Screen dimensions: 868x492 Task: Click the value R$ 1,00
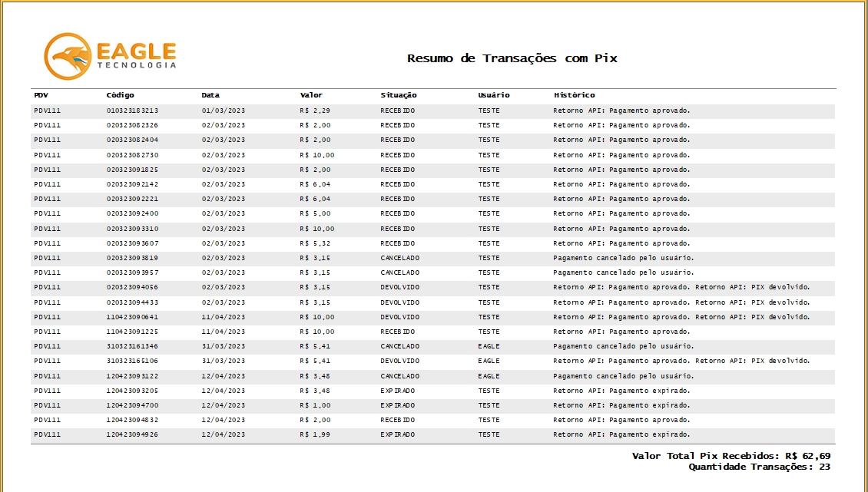coord(315,406)
